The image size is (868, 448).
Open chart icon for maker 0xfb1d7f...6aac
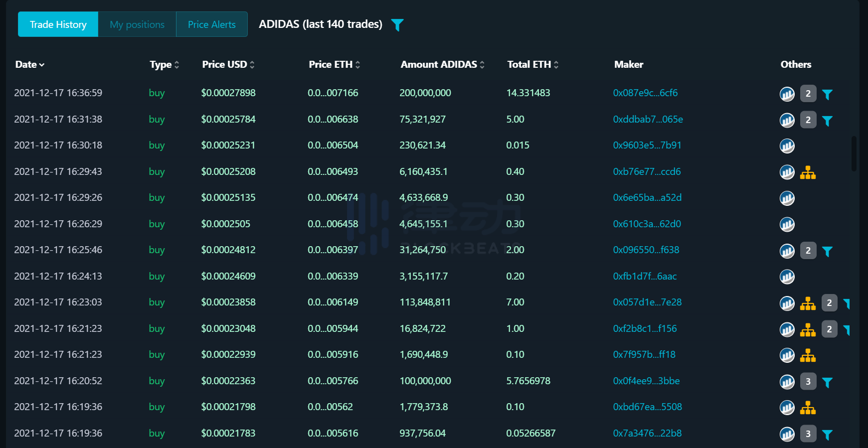click(x=787, y=277)
